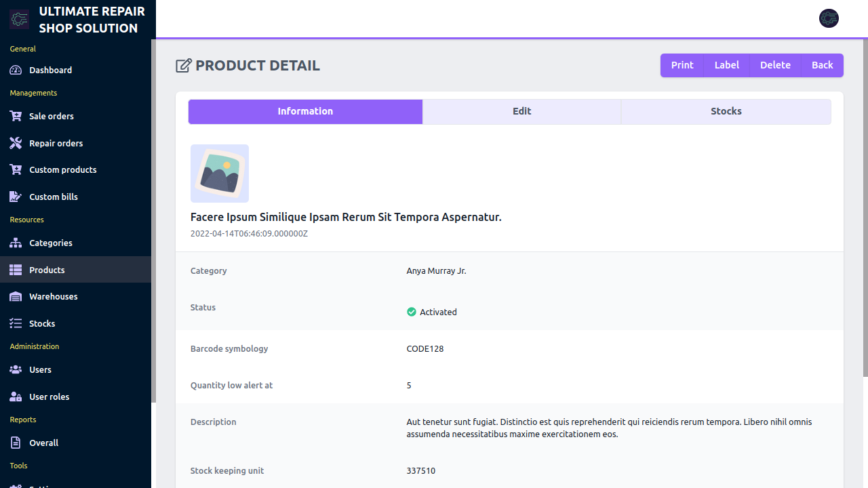Go Back from product detail

pyautogui.click(x=822, y=65)
